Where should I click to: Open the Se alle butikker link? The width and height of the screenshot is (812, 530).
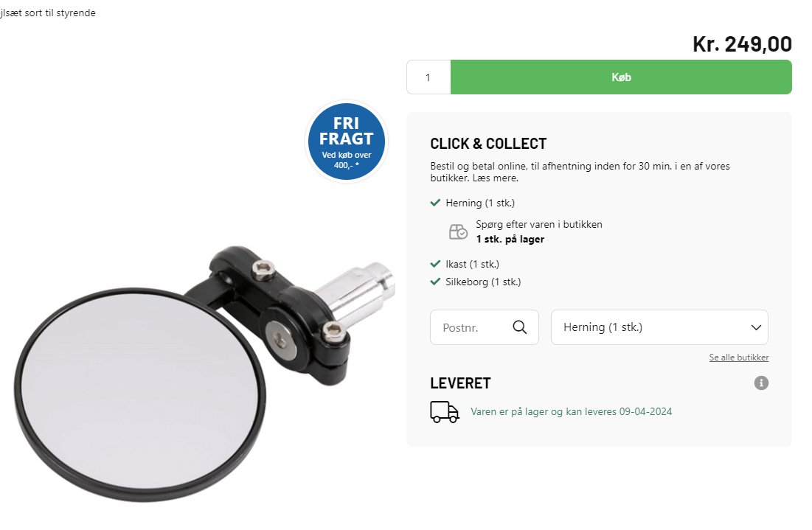click(738, 357)
